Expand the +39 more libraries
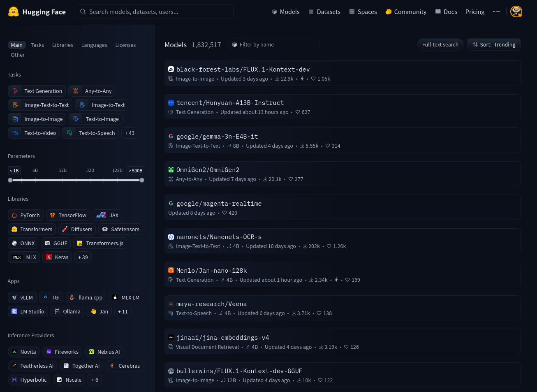The width and height of the screenshot is (537, 392). tap(83, 257)
